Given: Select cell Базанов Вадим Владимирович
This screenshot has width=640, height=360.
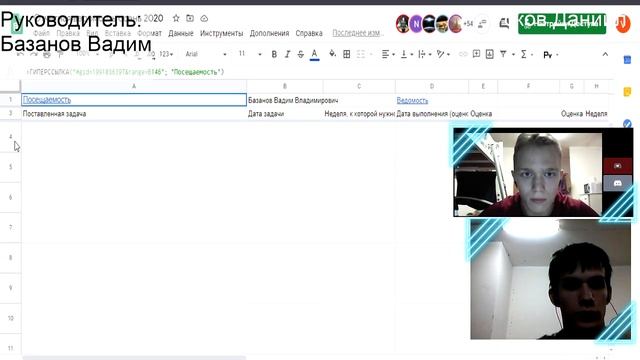Looking at the screenshot, I should 285,100.
